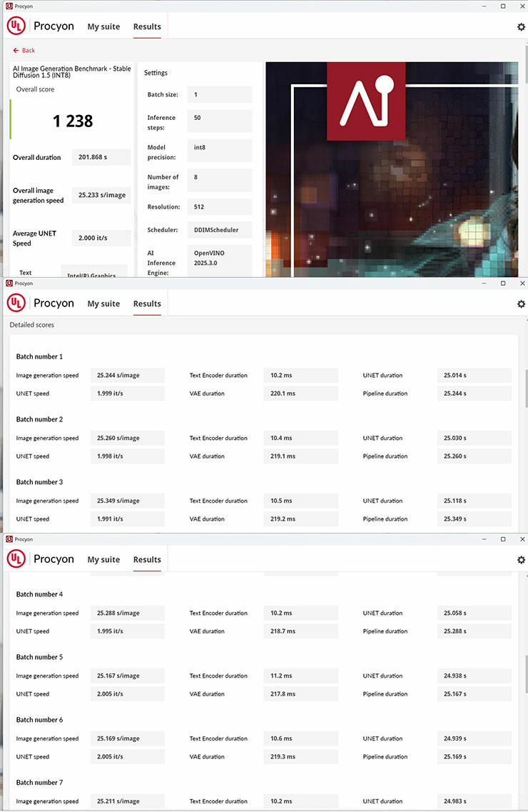Click the middle window vertical scrollbar
Image resolution: width=528 pixels, height=812 pixels.
click(x=526, y=389)
